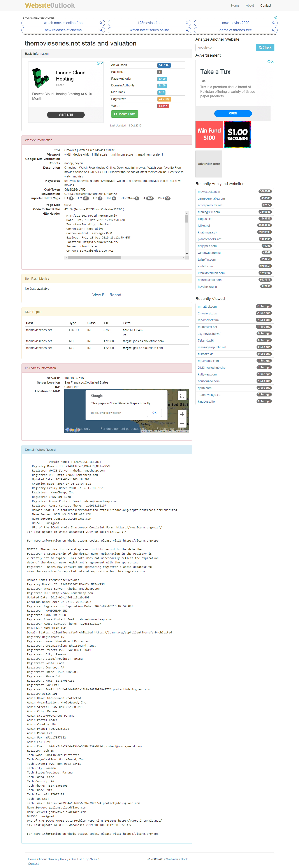
Task: Click OPEN on Take a Tux ad
Action: [x=233, y=114]
